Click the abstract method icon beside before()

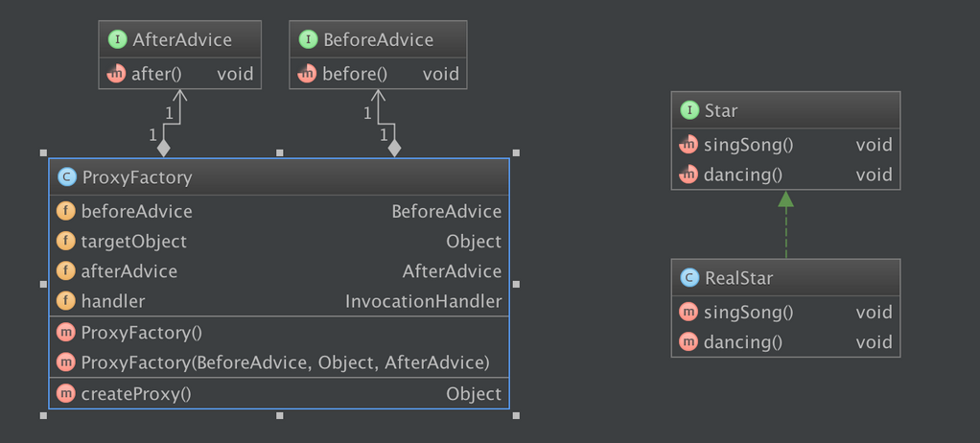tap(308, 73)
